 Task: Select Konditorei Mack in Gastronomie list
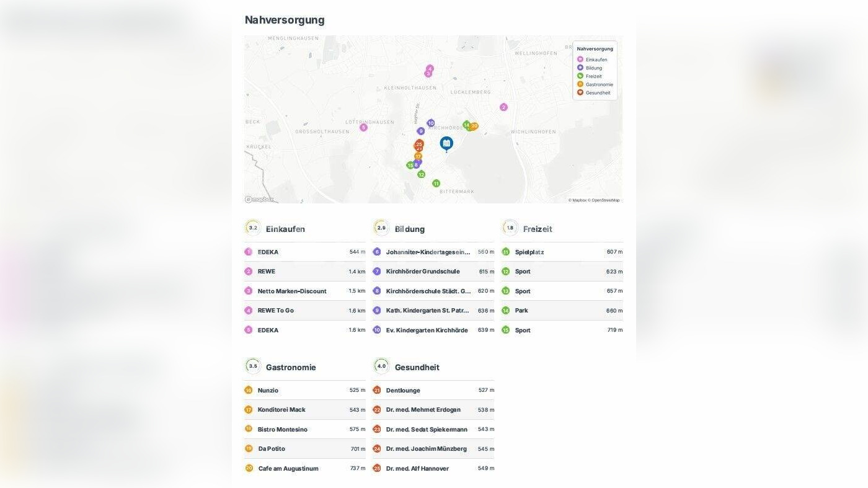tap(281, 410)
